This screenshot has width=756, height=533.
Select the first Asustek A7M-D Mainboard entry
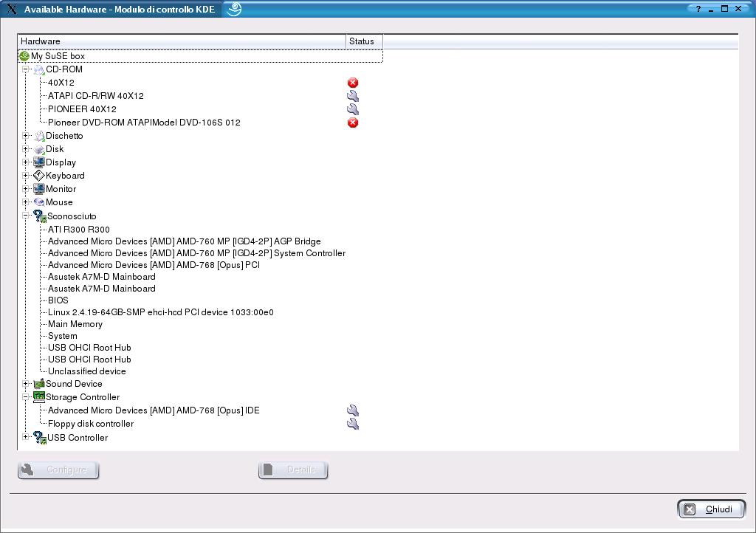[102, 277]
